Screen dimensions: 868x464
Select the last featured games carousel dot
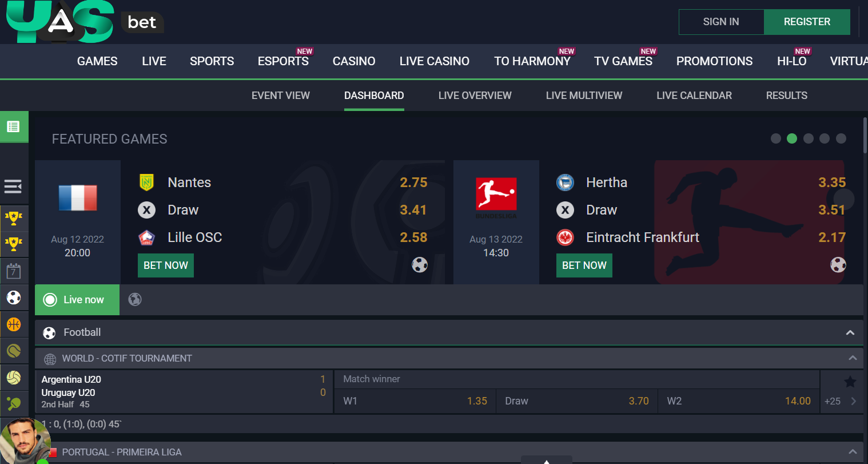841,138
